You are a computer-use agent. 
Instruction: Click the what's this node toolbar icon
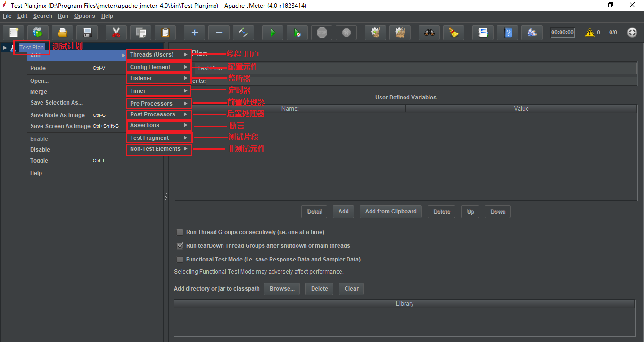coord(532,33)
